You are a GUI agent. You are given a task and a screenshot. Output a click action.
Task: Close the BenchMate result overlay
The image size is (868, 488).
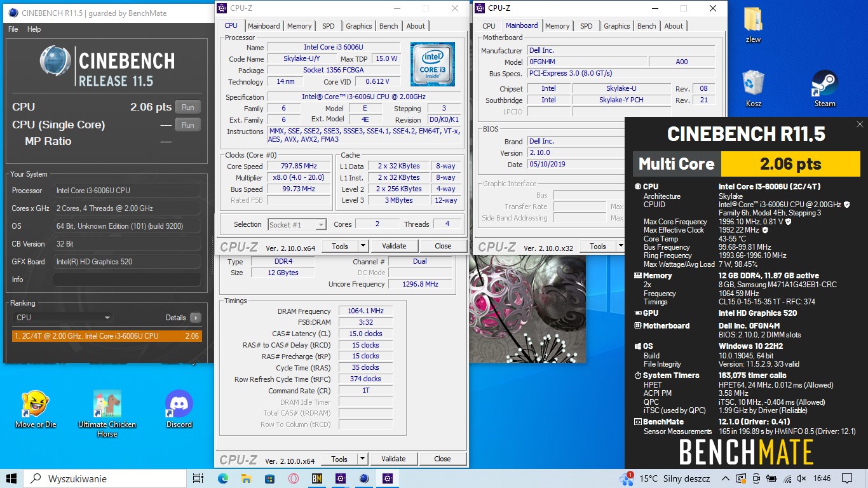[x=860, y=125]
